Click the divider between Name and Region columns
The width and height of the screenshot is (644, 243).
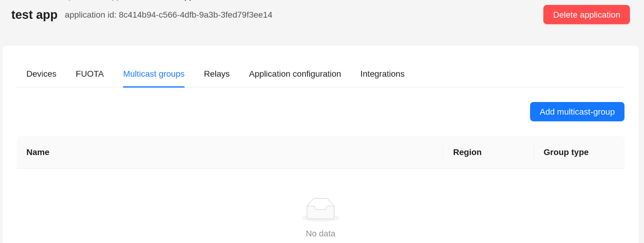click(443, 152)
